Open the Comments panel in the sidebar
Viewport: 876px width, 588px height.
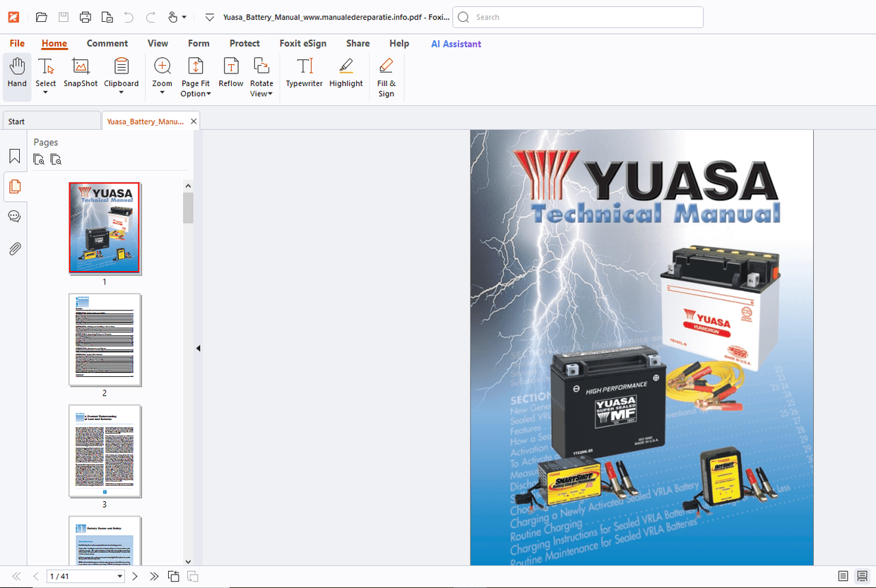(x=14, y=216)
